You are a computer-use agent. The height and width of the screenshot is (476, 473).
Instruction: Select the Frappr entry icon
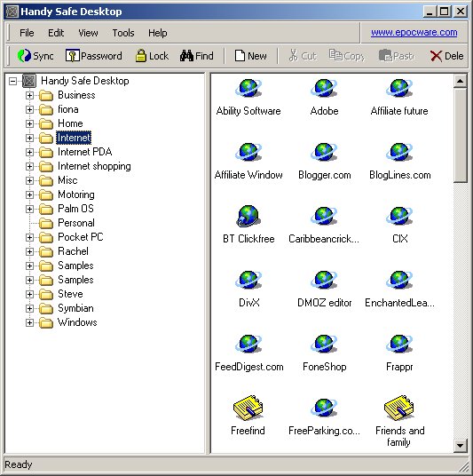click(x=399, y=344)
